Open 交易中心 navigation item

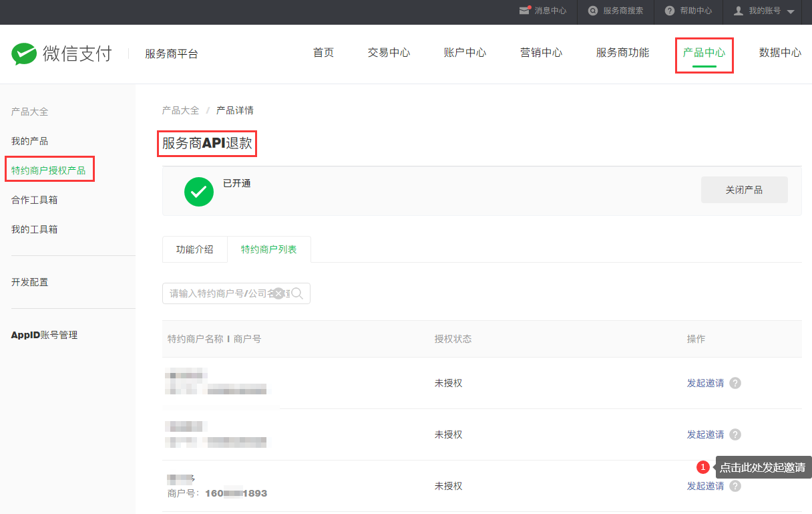389,53
